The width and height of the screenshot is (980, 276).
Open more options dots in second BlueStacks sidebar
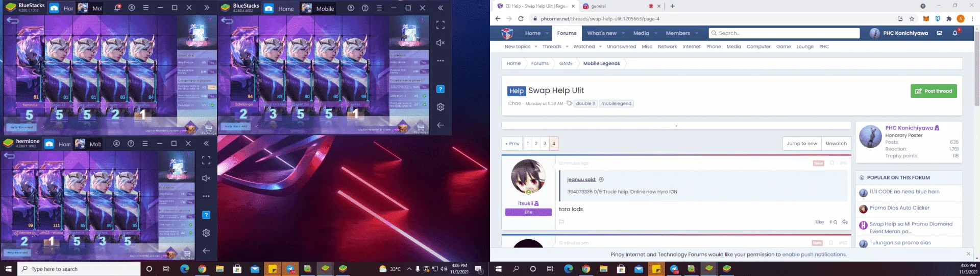point(440,60)
